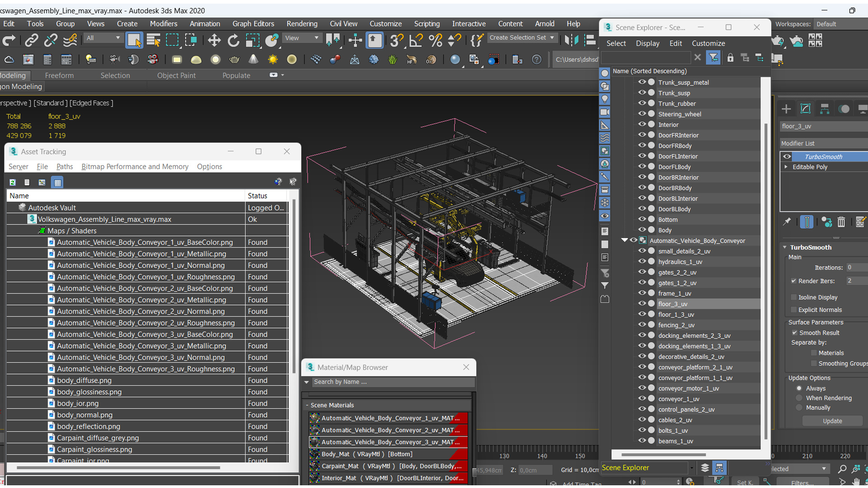
Task: Click the Remove modifier trash icon
Action: [841, 222]
